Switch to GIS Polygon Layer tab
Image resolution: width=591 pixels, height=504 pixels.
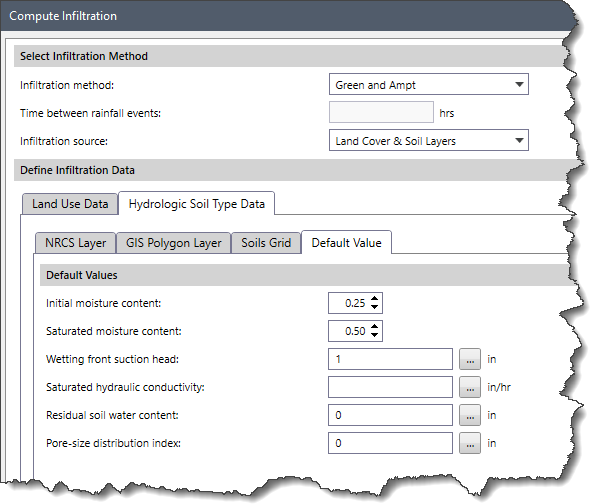pos(173,243)
